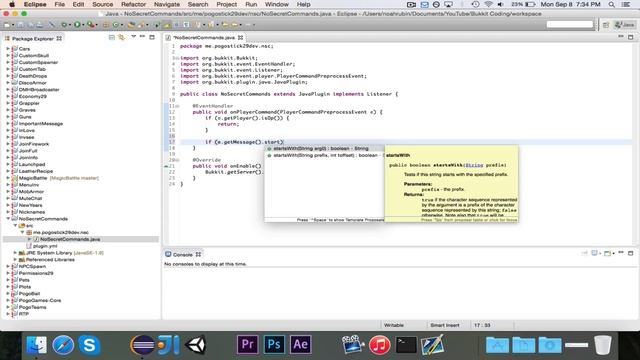
Task: Click the Open Perspective button
Action: click(x=606, y=25)
